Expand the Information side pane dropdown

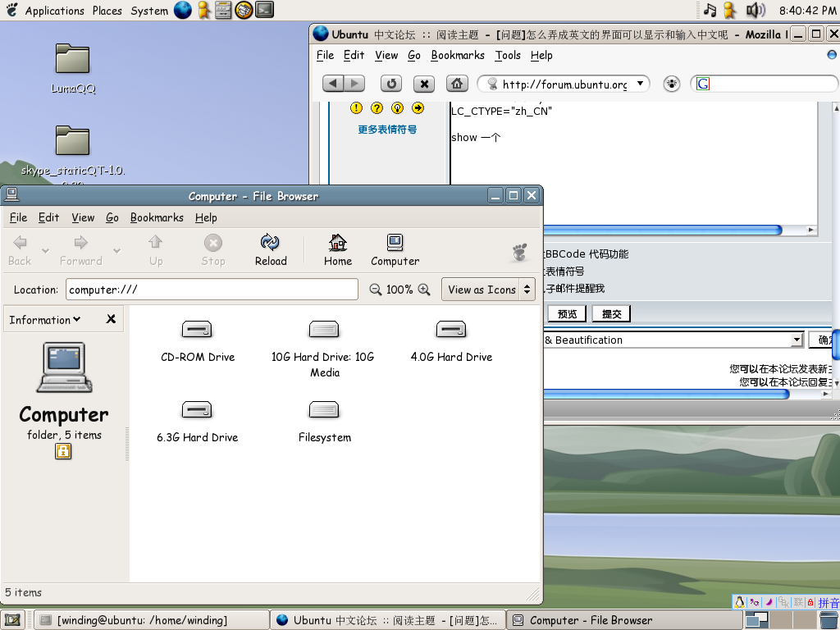45,320
